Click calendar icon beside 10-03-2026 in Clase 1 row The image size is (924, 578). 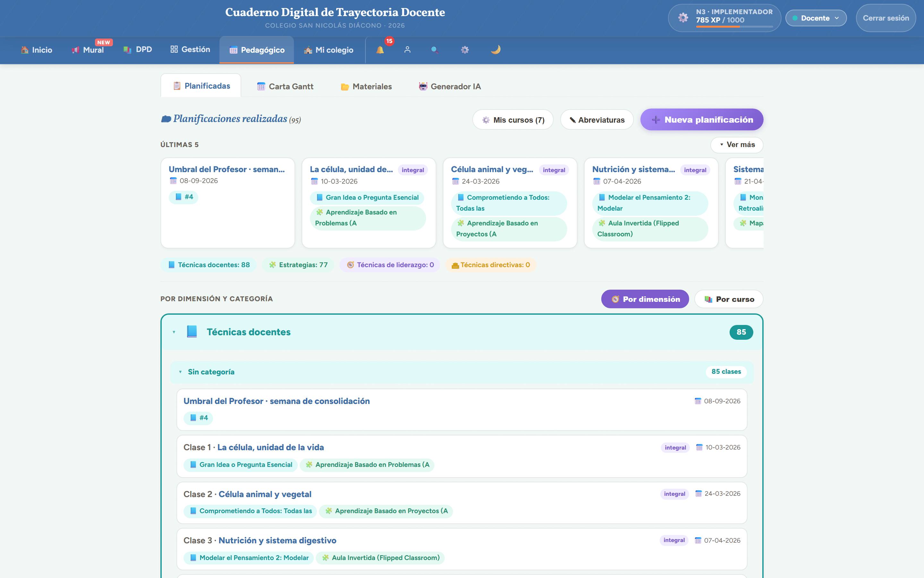[699, 447]
